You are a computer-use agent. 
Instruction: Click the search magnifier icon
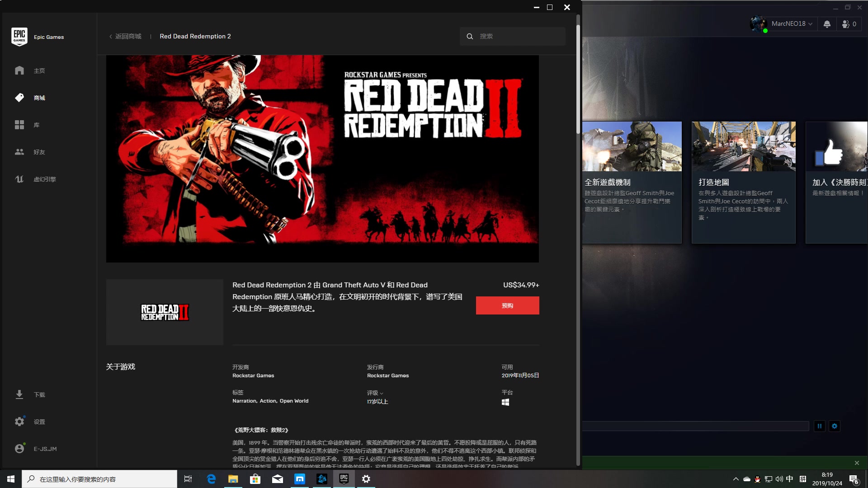tap(470, 36)
